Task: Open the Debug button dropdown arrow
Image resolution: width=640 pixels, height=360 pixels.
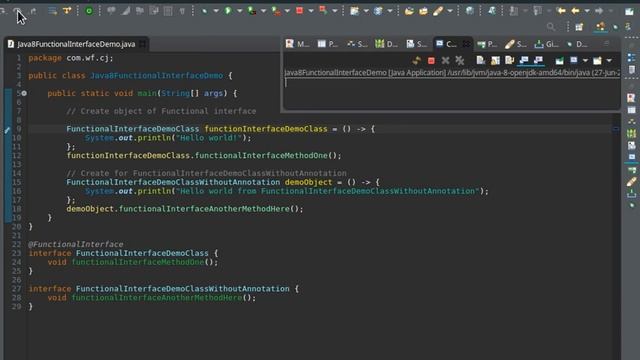Action: tap(216, 11)
